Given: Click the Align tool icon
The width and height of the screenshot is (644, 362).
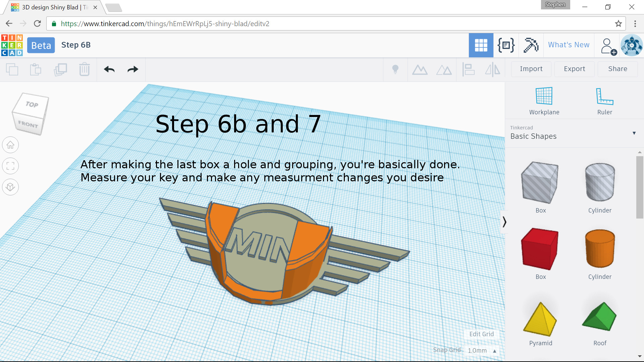Looking at the screenshot, I should click(469, 69).
